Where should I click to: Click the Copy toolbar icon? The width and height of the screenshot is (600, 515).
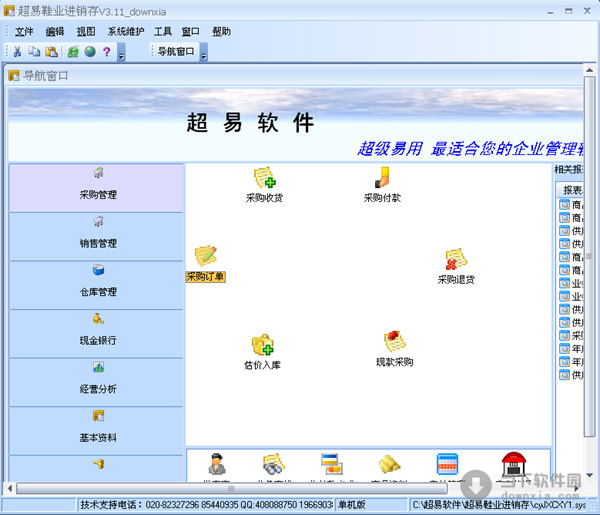(34, 52)
